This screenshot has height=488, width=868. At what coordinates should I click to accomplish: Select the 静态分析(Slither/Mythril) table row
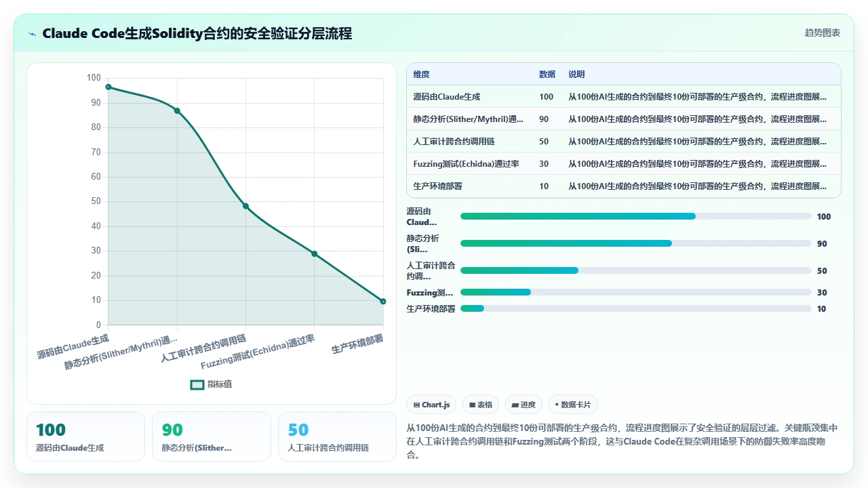pyautogui.click(x=623, y=119)
